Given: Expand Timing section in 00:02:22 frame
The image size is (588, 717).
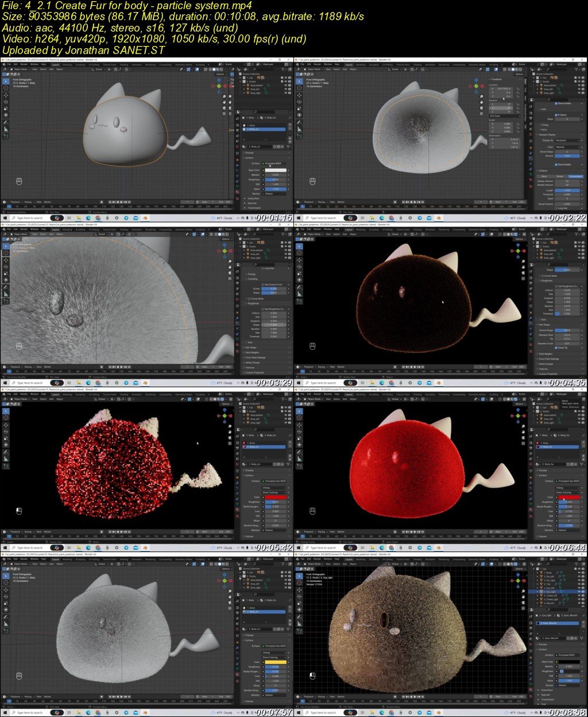Looking at the screenshot, I should tap(544, 125).
